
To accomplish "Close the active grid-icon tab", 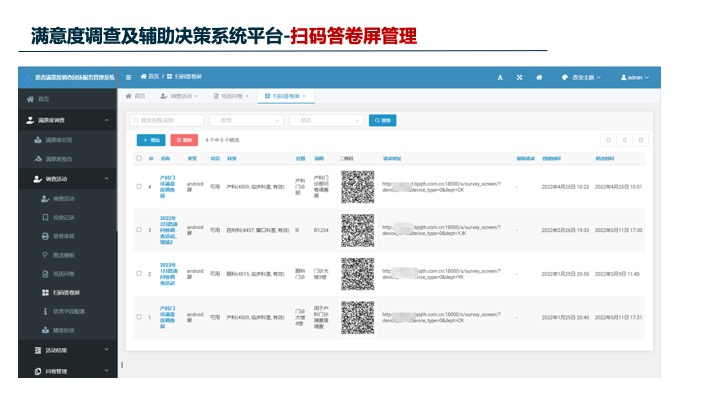I will (304, 96).
